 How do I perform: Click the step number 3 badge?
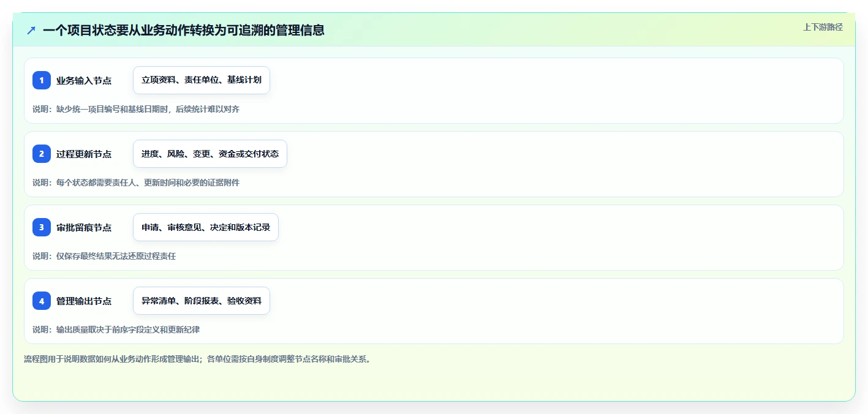[x=42, y=227]
